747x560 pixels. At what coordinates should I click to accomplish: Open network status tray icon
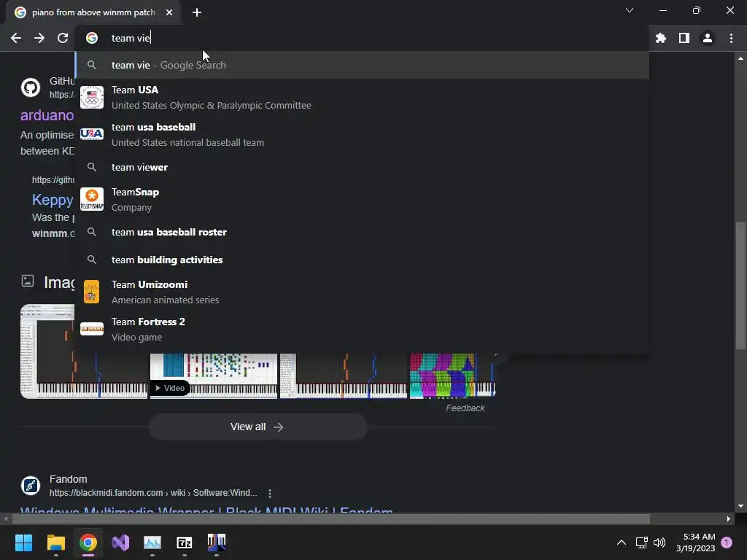(x=641, y=542)
